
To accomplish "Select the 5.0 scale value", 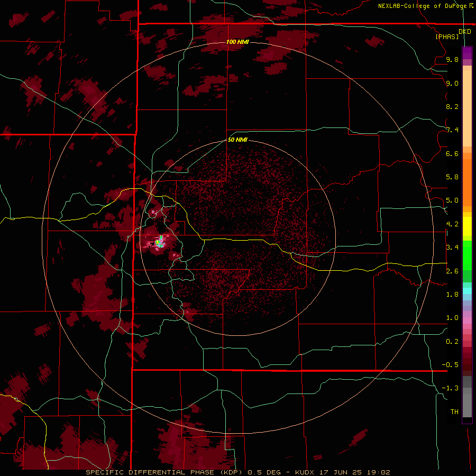I will pyautogui.click(x=452, y=200).
